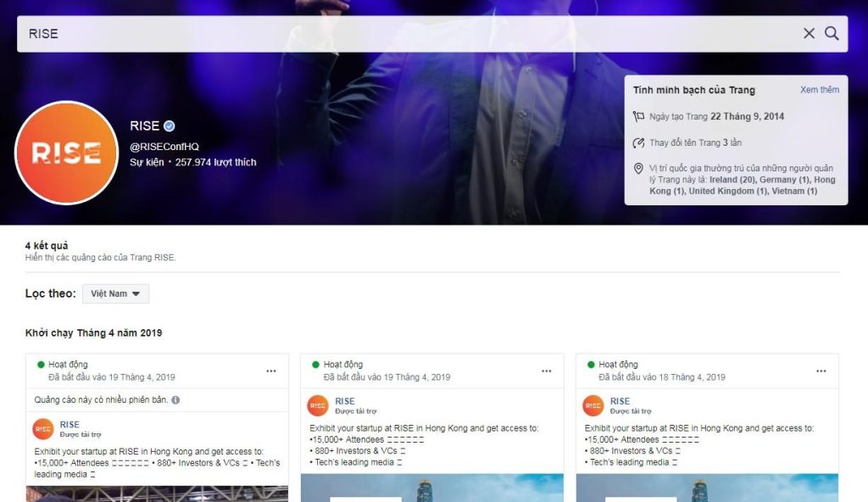Click the Xem thêm link
Screen dimensions: 868x502
[820, 90]
